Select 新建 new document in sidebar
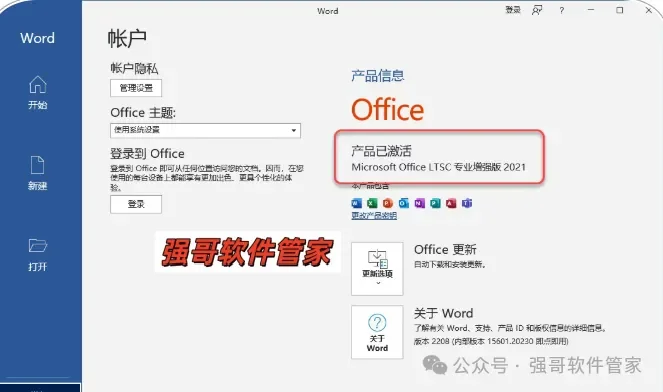Image resolution: width=663 pixels, height=392 pixels. tap(38, 173)
